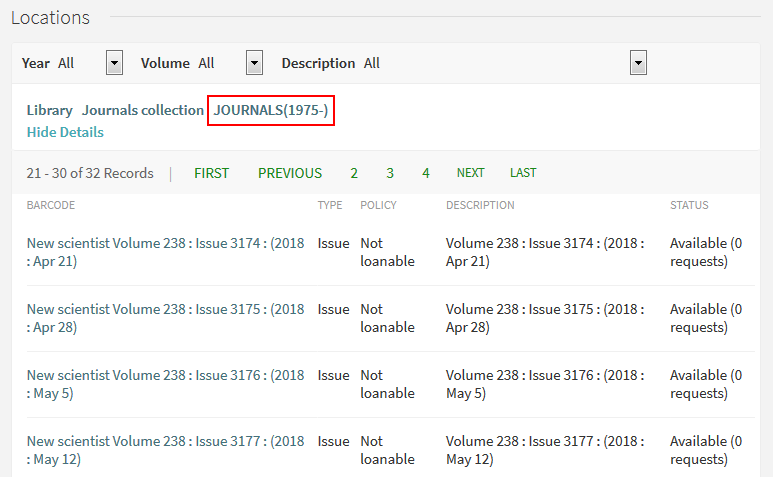773x477 pixels.
Task: Jump to page 3 of records
Action: [390, 173]
